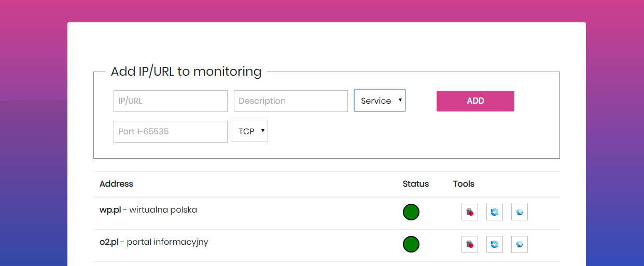Screen dimensions: 644x266
Task: Click the Address column header
Action: (x=116, y=184)
